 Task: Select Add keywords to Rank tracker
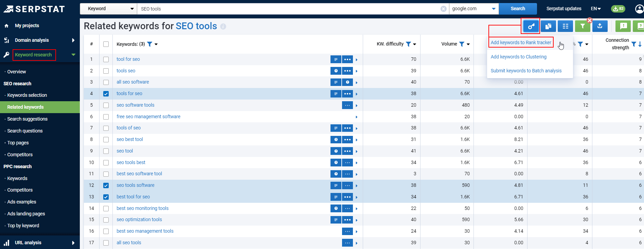tap(521, 42)
